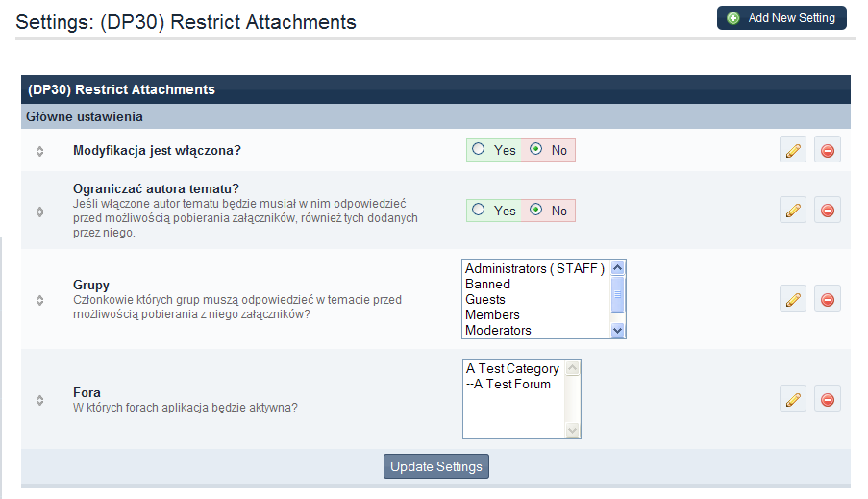The image size is (868, 499).
Task: Delete the Grupy setting
Action: coord(827,300)
